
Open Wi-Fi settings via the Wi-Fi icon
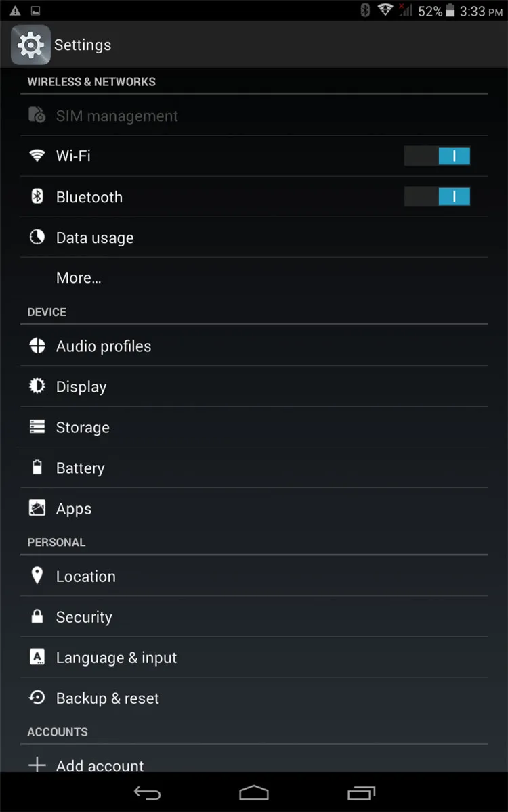37,156
